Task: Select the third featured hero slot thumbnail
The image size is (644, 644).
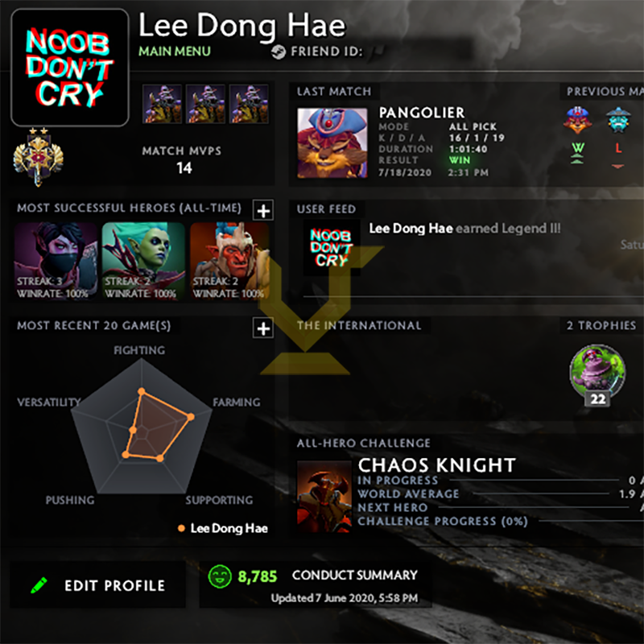Action: (249, 104)
